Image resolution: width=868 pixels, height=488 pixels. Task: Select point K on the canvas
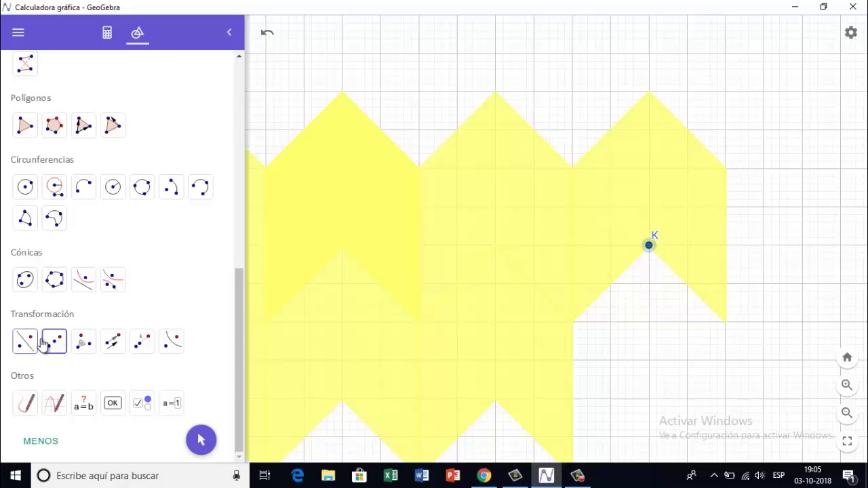[x=649, y=245]
